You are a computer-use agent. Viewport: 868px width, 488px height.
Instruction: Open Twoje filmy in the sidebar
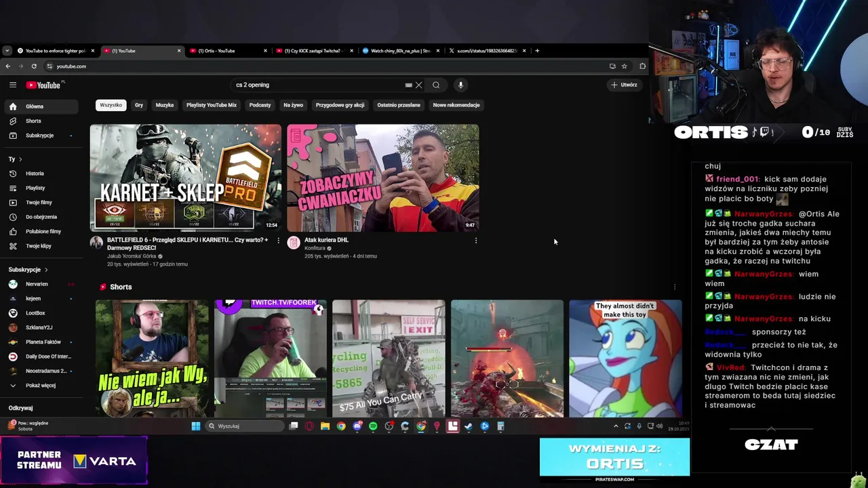tap(42, 202)
